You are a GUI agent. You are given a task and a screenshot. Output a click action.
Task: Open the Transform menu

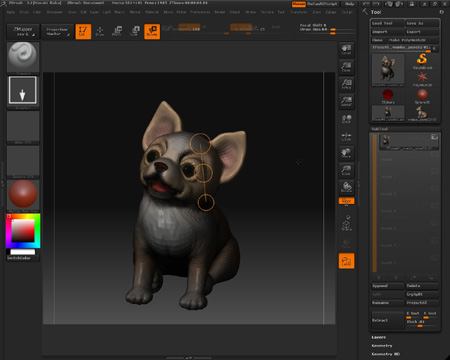pyautogui.click(x=299, y=12)
